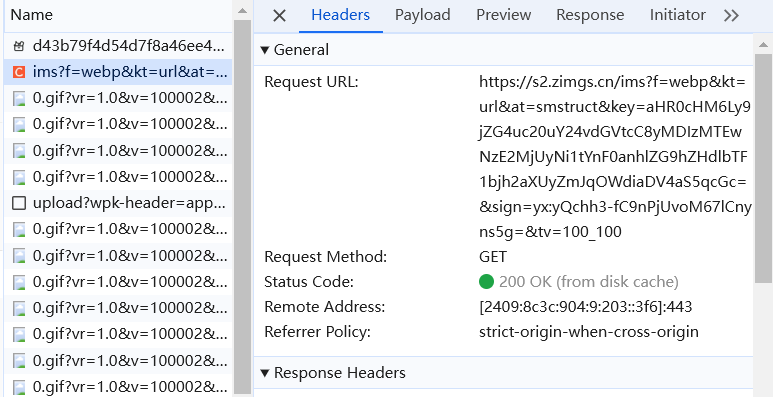Select the upload?wpk-header=app request row
The height and width of the screenshot is (397, 773).
[118, 203]
